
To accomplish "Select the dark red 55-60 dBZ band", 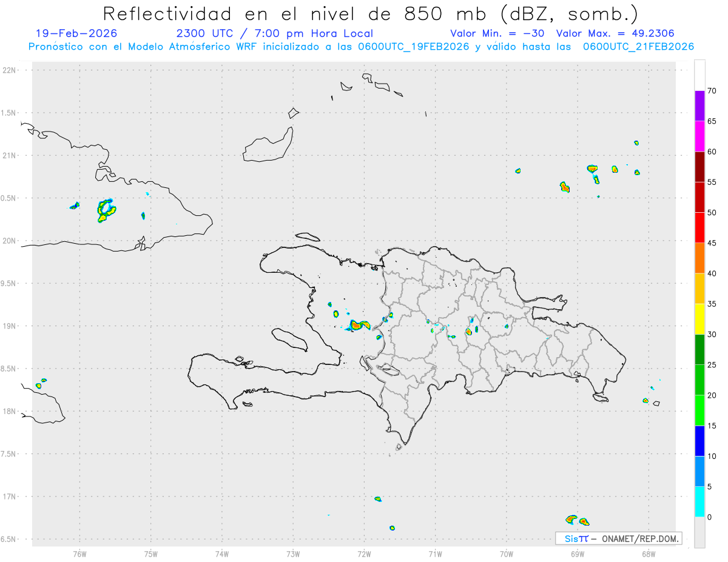I will pos(699,167).
